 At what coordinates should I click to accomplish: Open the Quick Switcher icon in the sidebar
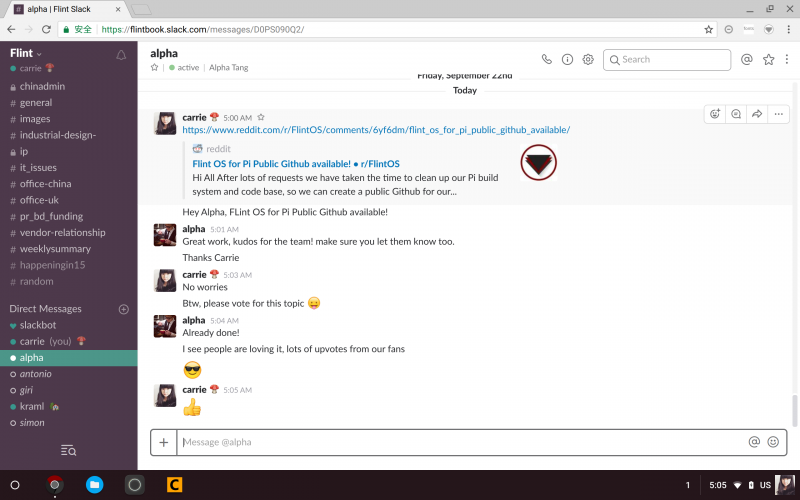tap(68, 451)
